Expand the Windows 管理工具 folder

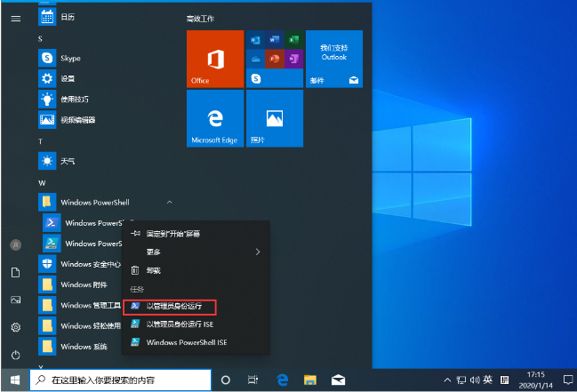79,305
